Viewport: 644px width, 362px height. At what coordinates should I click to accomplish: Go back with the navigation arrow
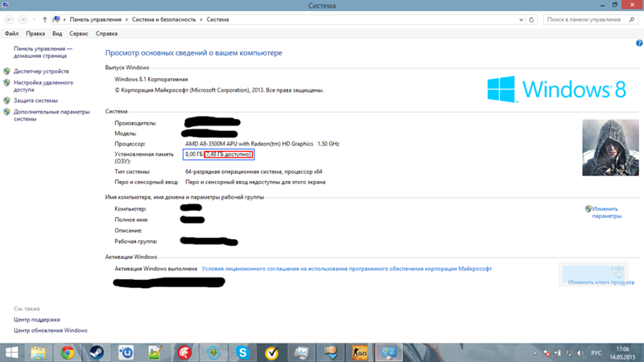[x=9, y=19]
